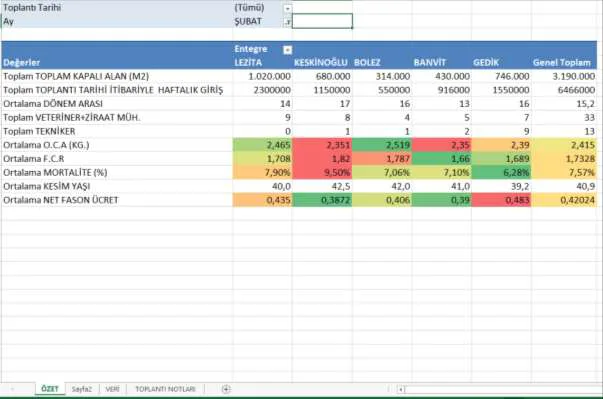Select the mortality total cell 7,57%
Viewport: 603px width, 399px height.
pos(564,173)
